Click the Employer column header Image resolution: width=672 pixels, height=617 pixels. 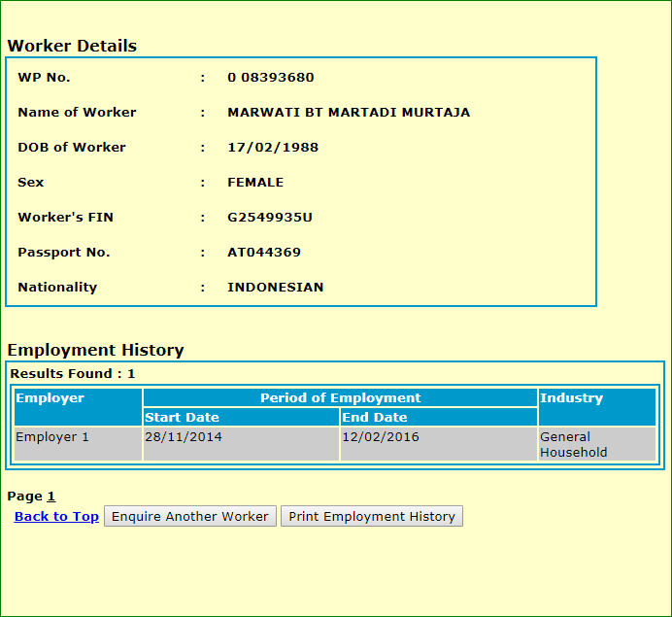click(x=50, y=398)
